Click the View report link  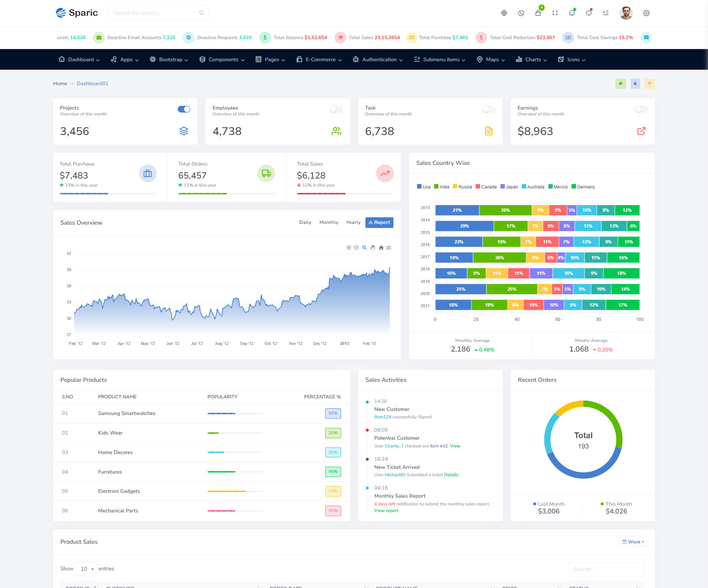click(x=386, y=511)
